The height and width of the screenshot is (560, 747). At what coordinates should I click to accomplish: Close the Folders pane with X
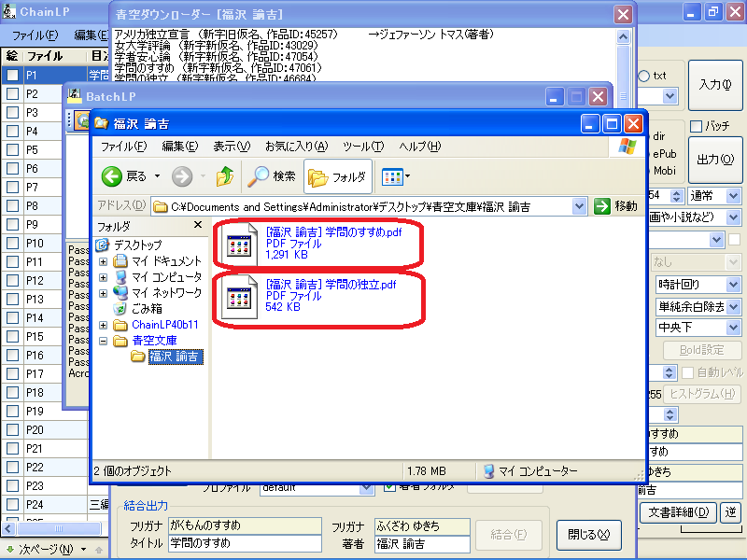198,225
